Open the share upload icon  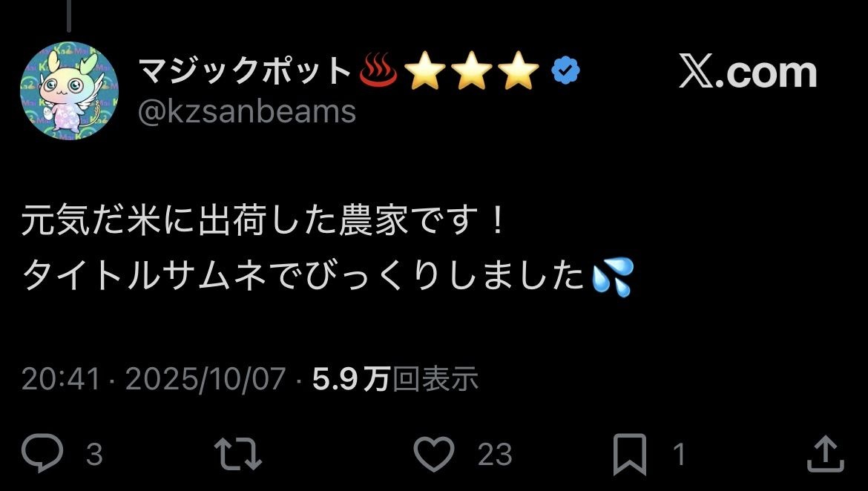(826, 453)
